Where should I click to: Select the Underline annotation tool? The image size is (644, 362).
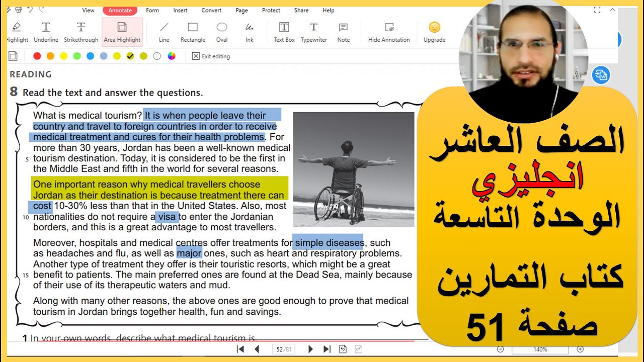tap(46, 32)
